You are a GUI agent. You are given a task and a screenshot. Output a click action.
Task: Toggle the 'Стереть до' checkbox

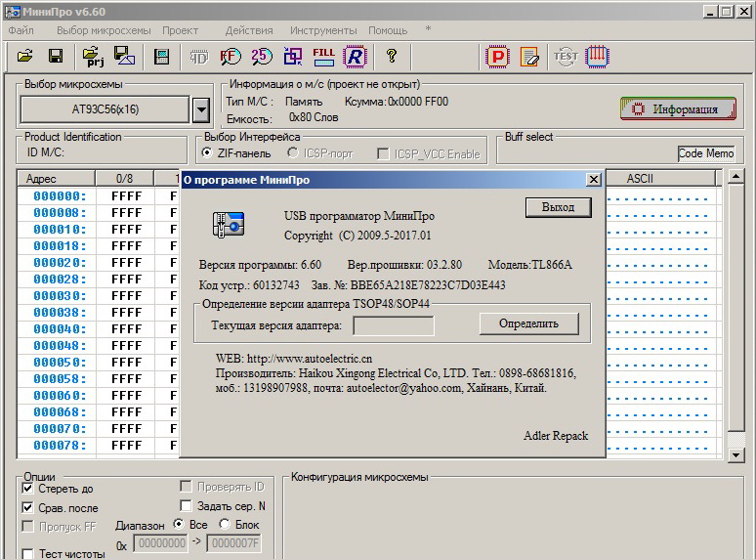click(x=28, y=488)
